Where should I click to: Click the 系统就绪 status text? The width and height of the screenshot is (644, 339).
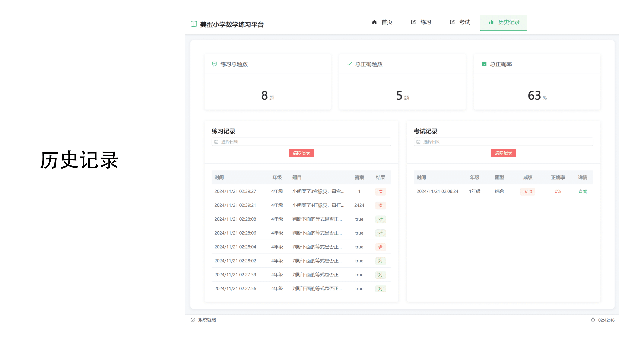coord(207,320)
